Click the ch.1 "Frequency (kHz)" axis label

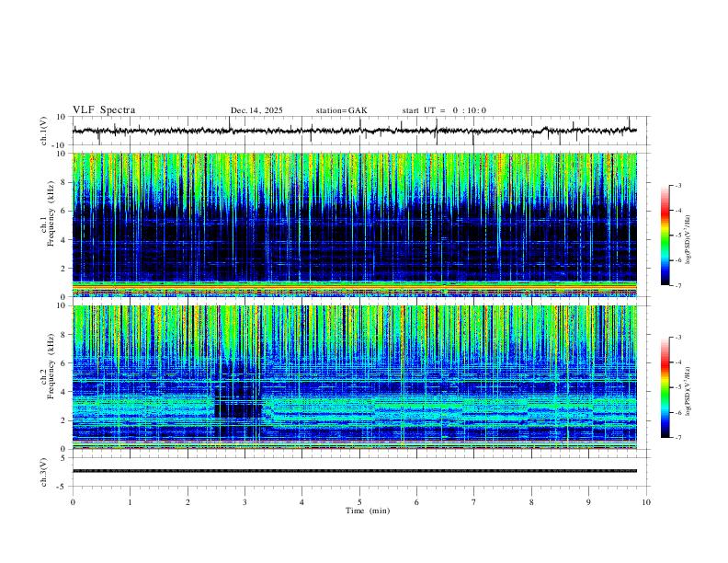pyautogui.click(x=51, y=213)
